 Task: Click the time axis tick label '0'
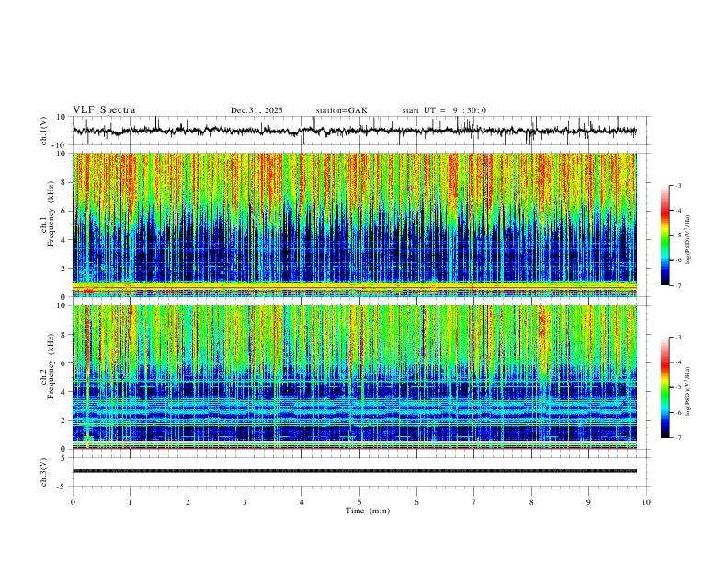tap(73, 502)
